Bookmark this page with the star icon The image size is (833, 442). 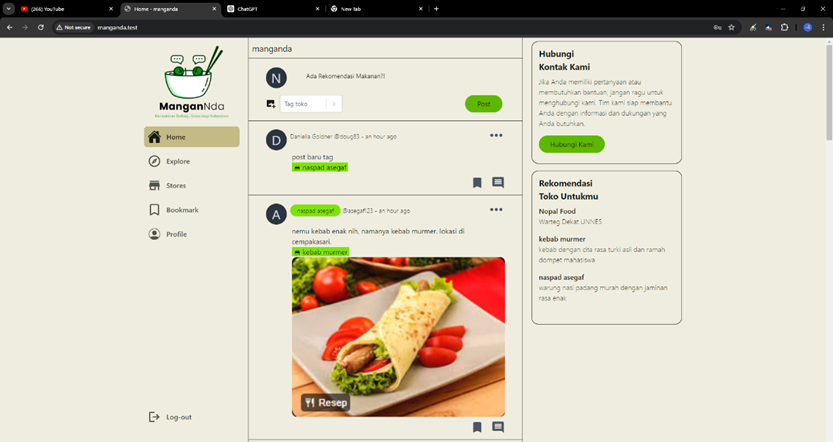(x=732, y=27)
